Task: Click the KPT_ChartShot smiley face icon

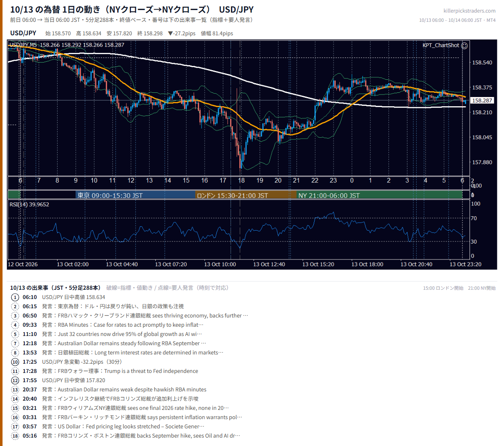Action: (x=464, y=45)
